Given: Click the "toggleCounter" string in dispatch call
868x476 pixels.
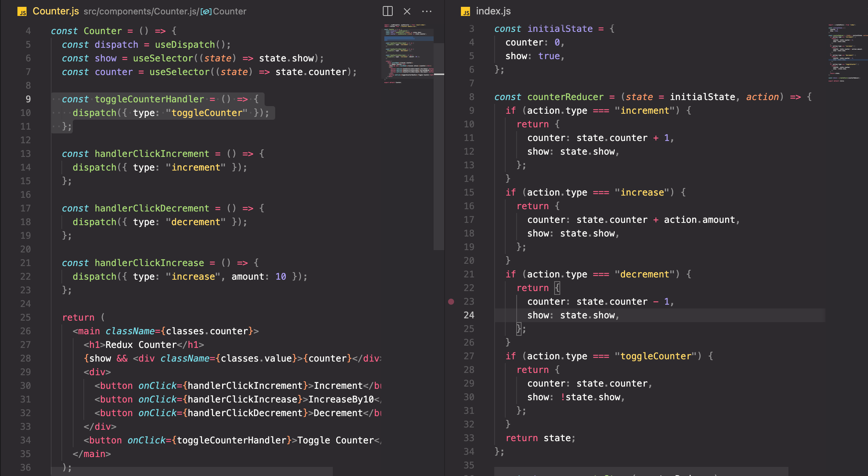Looking at the screenshot, I should click(207, 113).
